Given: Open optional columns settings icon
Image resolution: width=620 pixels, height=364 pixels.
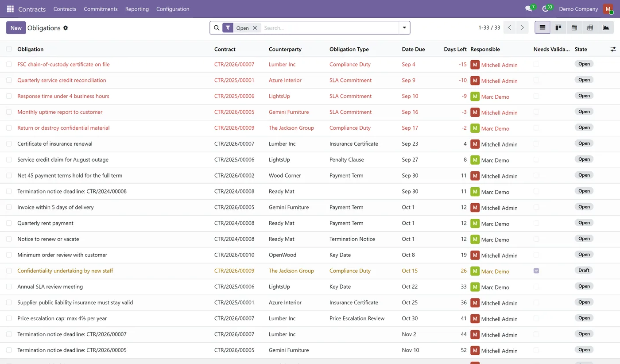Looking at the screenshot, I should coord(613,49).
